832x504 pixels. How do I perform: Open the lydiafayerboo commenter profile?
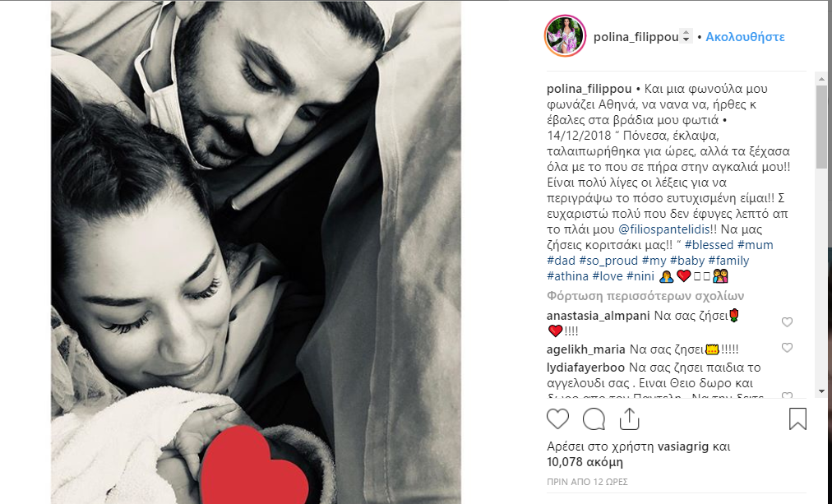pos(586,368)
